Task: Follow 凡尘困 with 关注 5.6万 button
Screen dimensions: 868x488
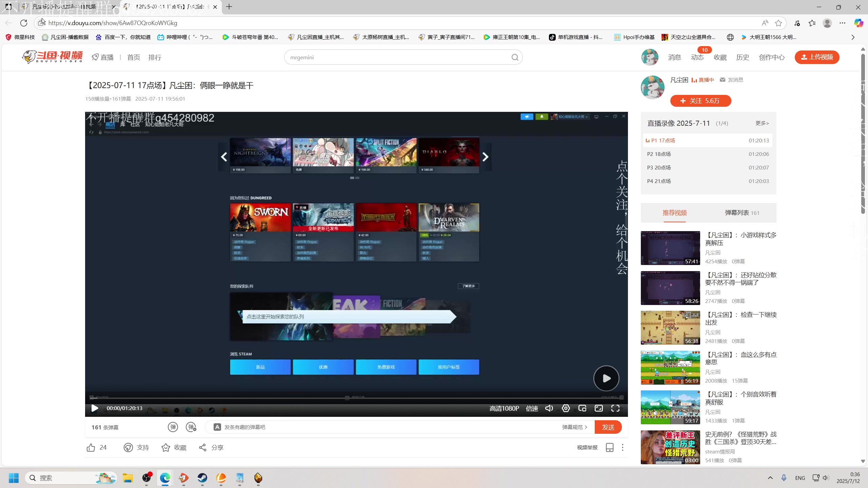Action: click(x=701, y=101)
